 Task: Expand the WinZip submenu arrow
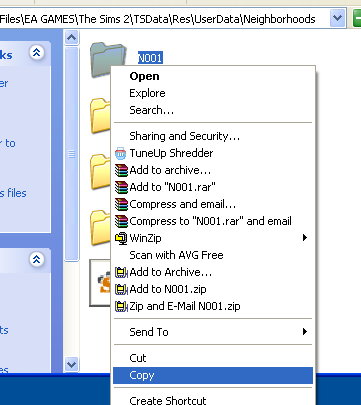(x=305, y=238)
